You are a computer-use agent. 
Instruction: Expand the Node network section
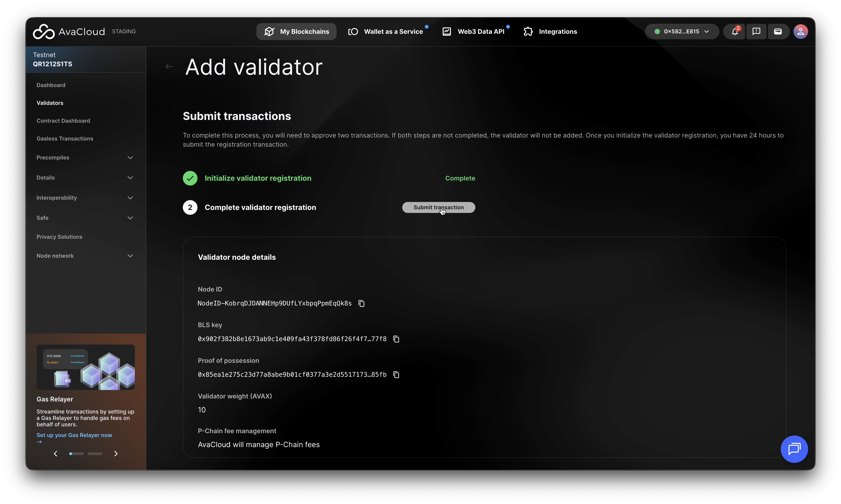click(x=130, y=256)
